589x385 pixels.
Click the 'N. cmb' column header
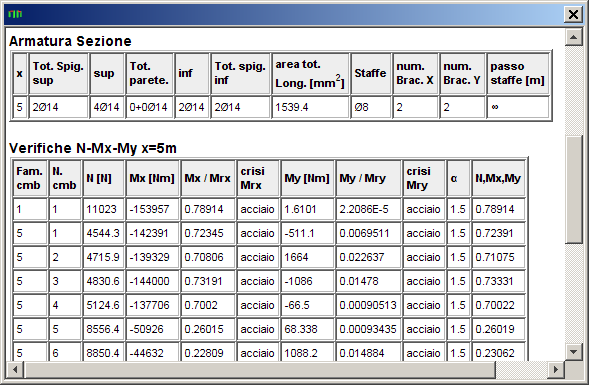[x=65, y=178]
